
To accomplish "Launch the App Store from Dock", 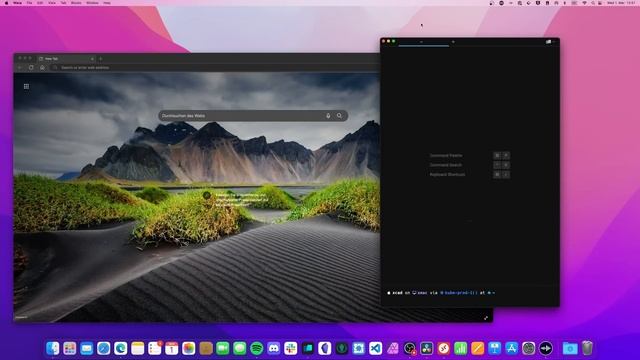I will (x=511, y=348).
